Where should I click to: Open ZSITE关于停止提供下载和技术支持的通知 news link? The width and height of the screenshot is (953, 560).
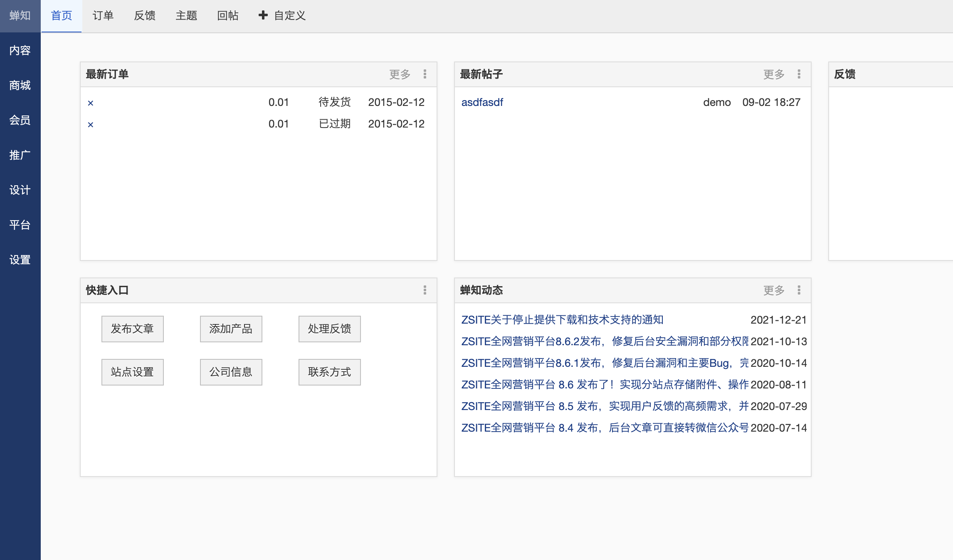(562, 320)
